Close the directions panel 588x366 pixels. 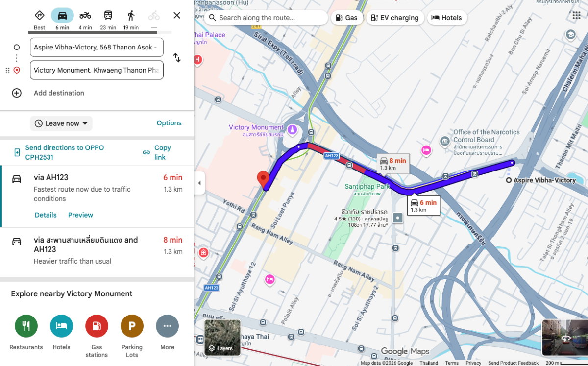tap(177, 15)
